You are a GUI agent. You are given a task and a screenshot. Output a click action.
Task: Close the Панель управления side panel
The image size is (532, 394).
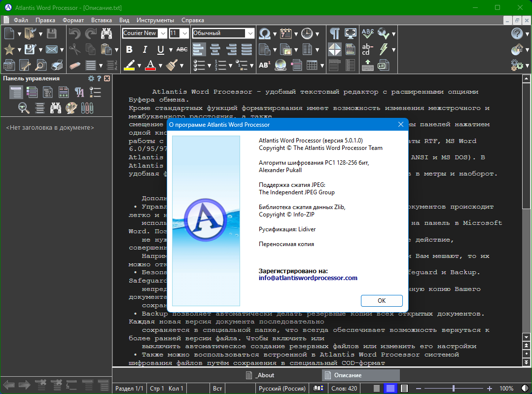[107, 78]
